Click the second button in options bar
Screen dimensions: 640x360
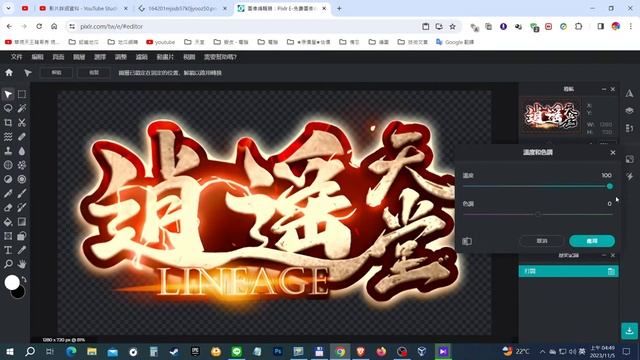tap(94, 73)
